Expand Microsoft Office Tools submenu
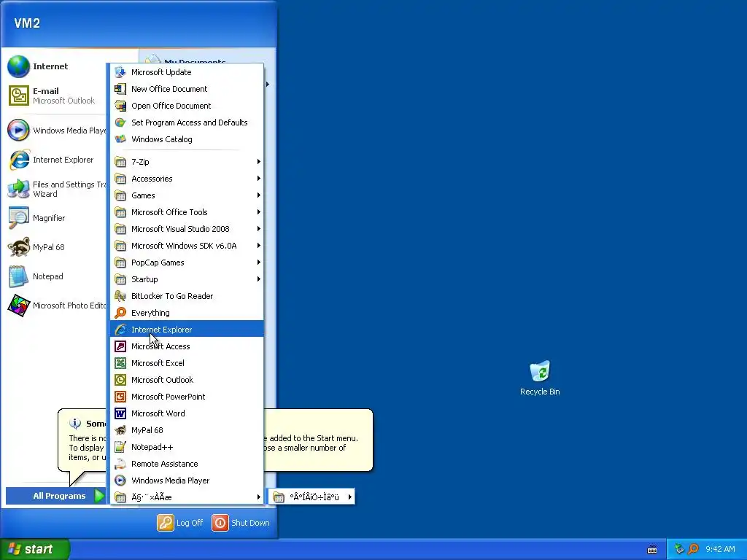 coord(187,212)
